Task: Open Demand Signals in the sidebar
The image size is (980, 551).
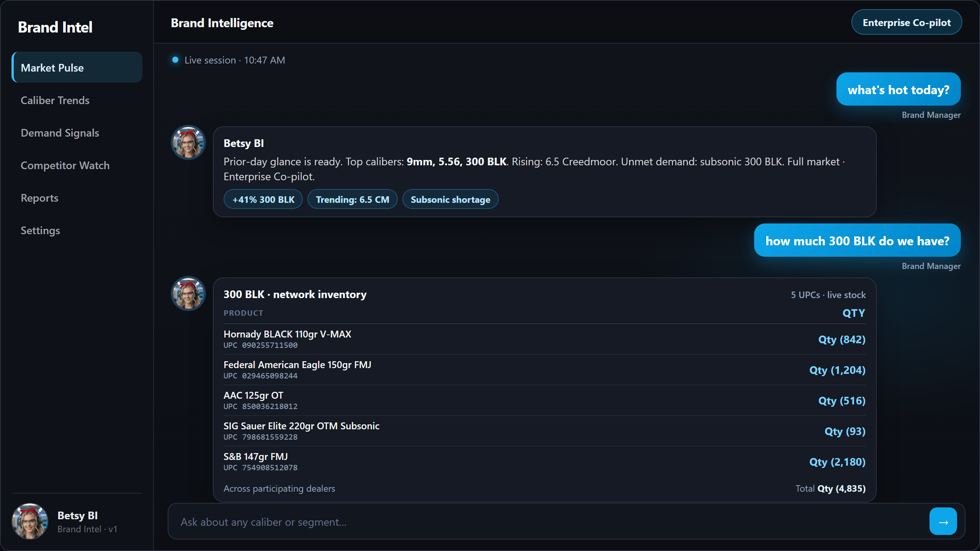Action: pos(77,133)
